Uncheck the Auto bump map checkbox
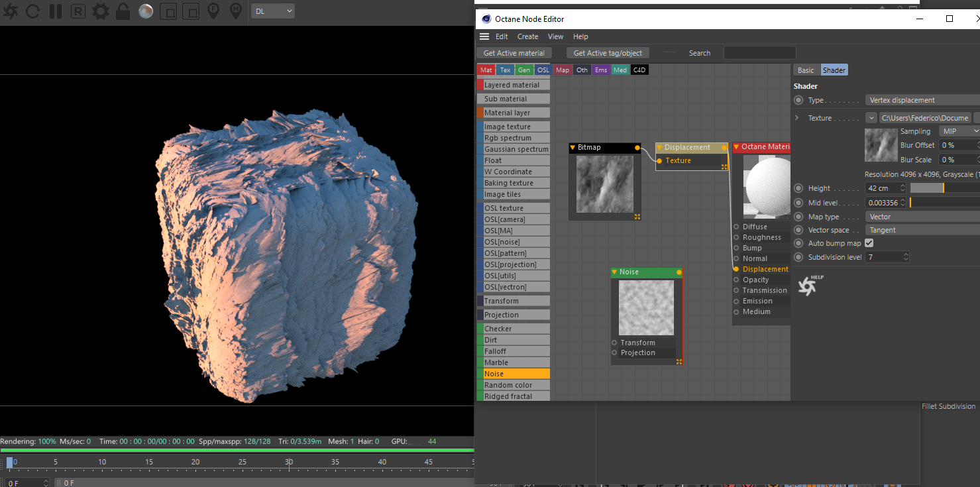The image size is (980, 487). point(869,243)
